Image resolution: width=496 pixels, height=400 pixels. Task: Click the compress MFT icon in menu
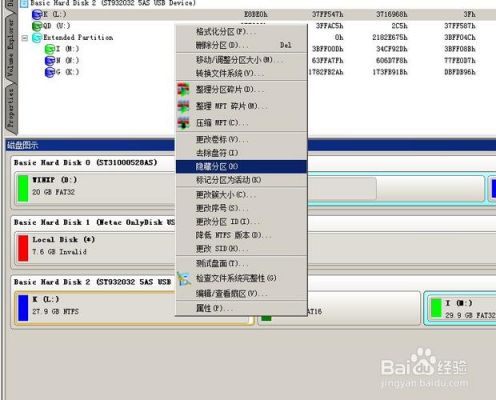click(183, 123)
